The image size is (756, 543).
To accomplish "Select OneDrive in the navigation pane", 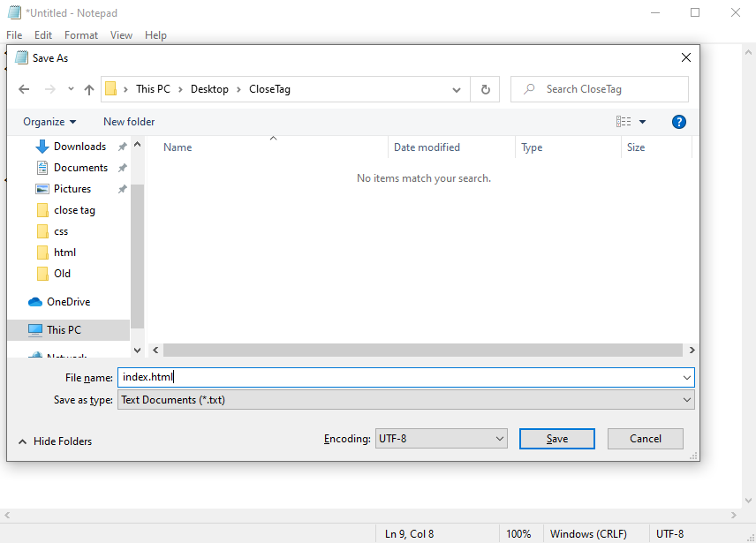I will point(69,302).
